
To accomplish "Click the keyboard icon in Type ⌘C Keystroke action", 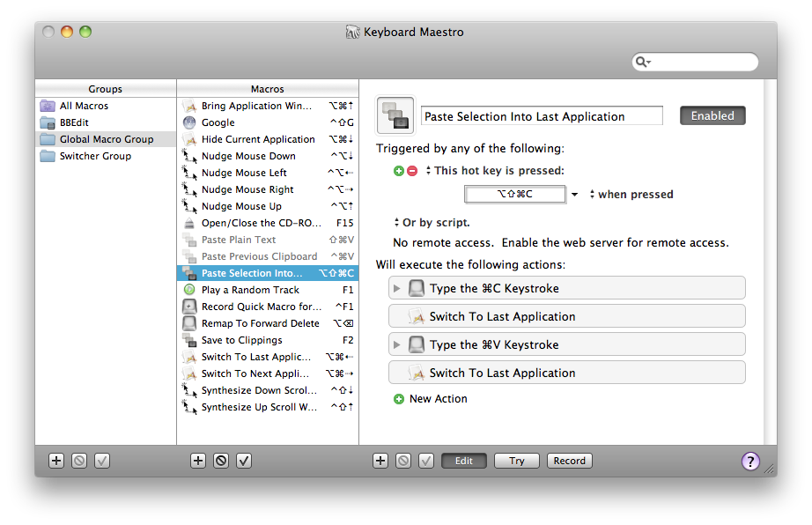I will tap(417, 288).
